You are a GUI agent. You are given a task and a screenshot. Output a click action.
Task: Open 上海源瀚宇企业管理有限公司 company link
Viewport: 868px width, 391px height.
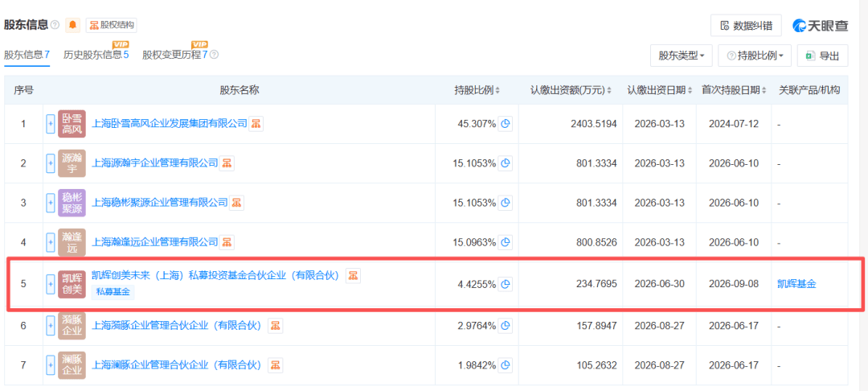click(x=154, y=163)
